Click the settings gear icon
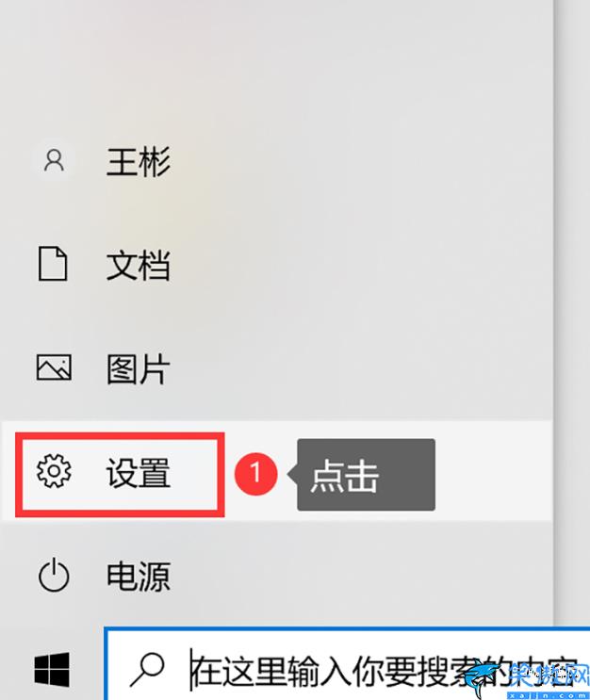The height and width of the screenshot is (700, 590). click(54, 471)
